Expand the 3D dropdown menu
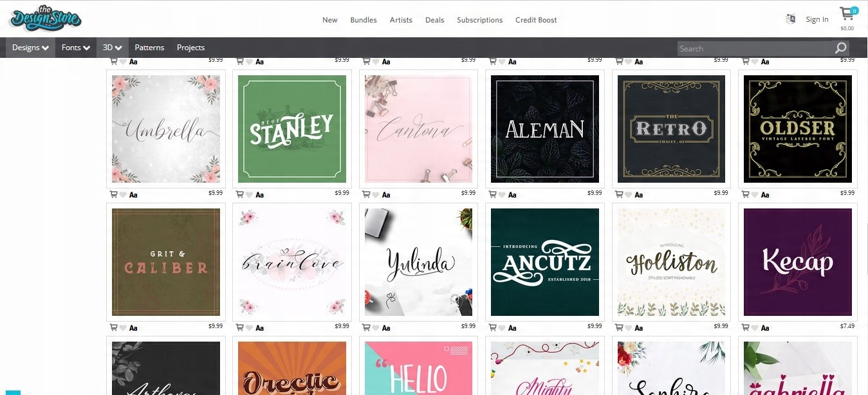868x395 pixels. pos(113,48)
